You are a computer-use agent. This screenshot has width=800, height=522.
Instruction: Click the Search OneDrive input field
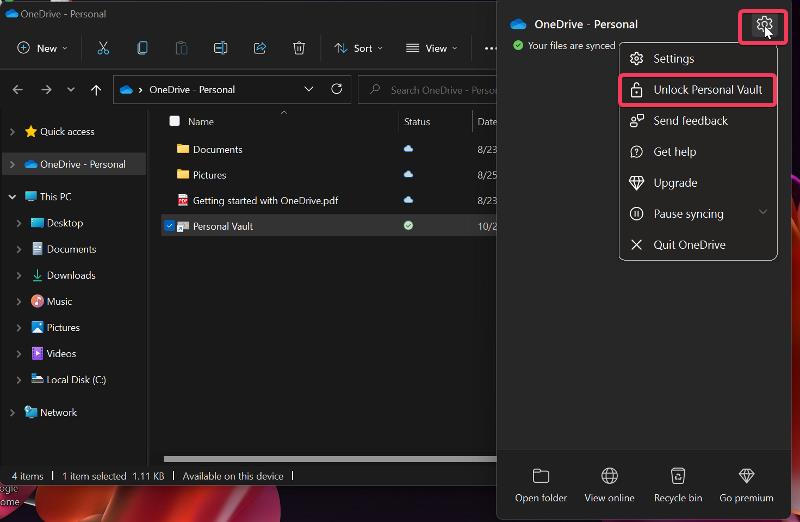(x=428, y=90)
